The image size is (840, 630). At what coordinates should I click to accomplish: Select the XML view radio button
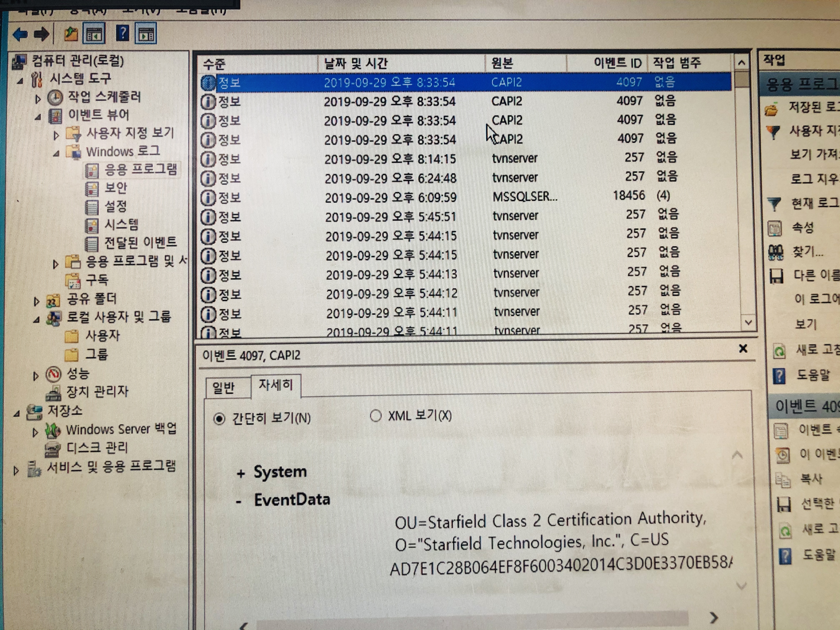(x=376, y=416)
